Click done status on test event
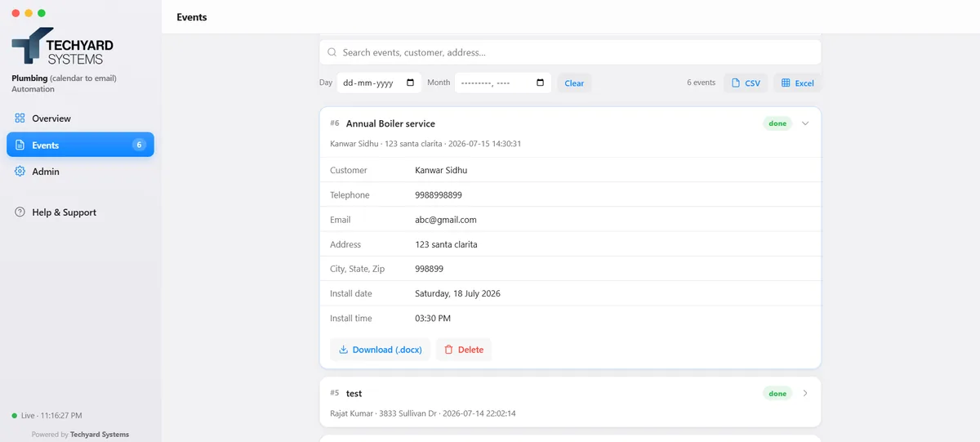The width and height of the screenshot is (980, 442). tap(777, 393)
